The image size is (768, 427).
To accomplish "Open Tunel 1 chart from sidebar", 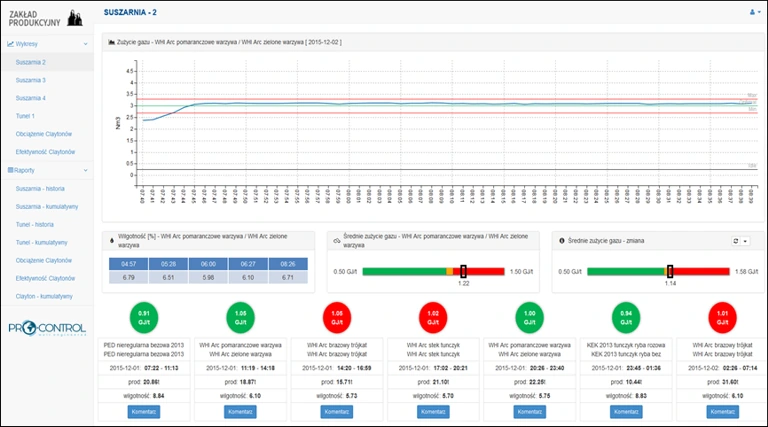I will point(26,116).
